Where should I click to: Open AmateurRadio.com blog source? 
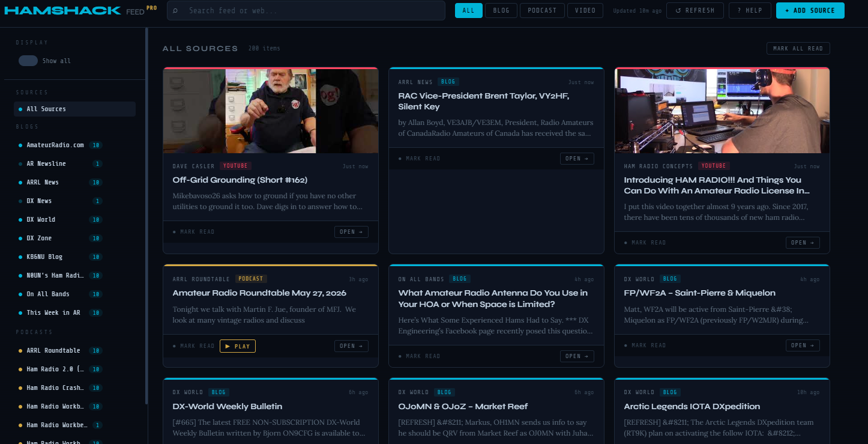click(61, 145)
